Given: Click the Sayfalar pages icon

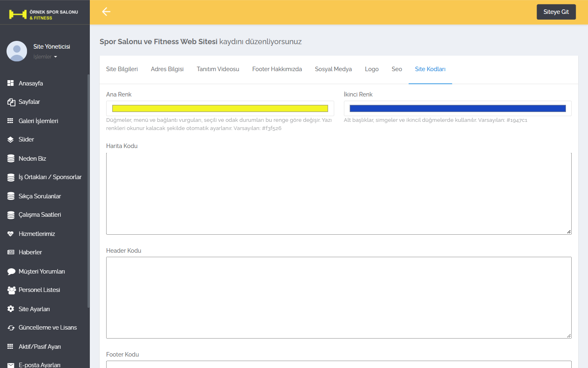Looking at the screenshot, I should 11,102.
